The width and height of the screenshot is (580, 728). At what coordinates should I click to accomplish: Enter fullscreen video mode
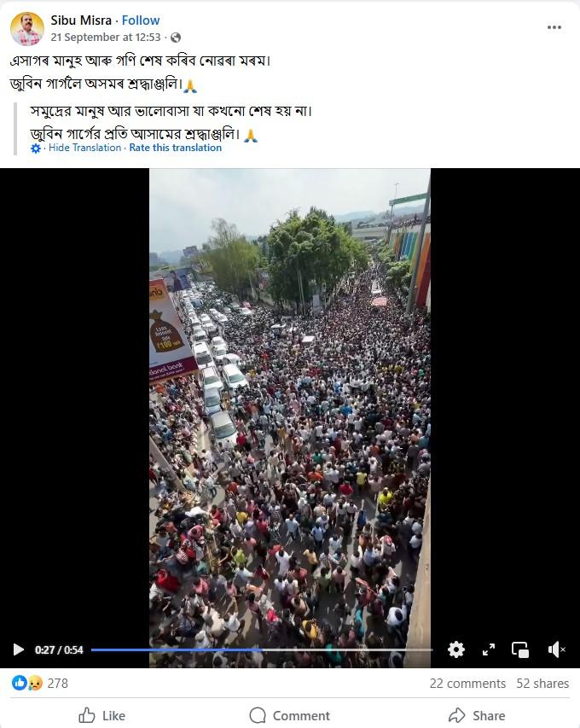488,649
